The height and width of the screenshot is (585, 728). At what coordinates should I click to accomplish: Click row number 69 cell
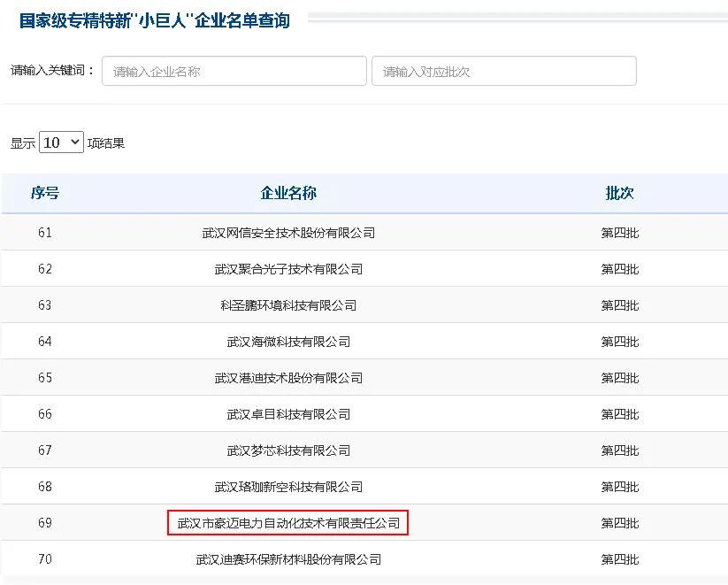click(x=45, y=523)
